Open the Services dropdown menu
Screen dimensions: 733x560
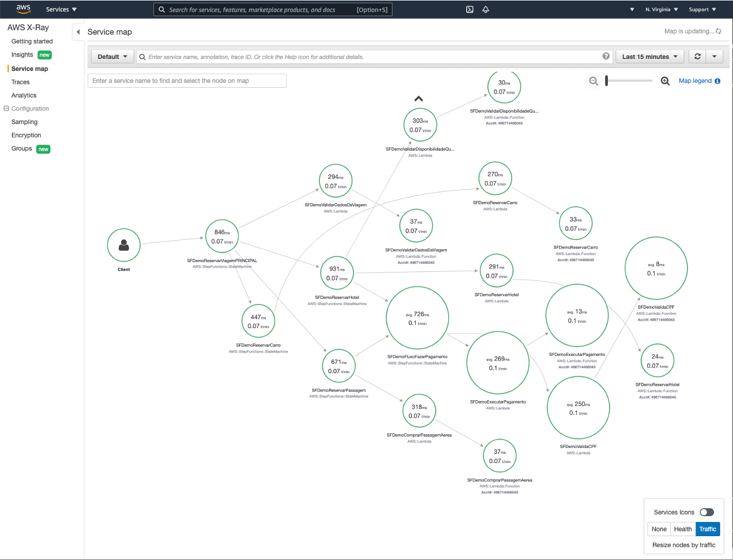61,9
